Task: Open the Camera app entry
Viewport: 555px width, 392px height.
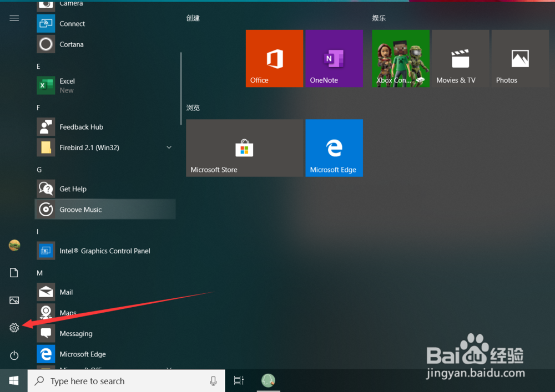Action: (106, 4)
